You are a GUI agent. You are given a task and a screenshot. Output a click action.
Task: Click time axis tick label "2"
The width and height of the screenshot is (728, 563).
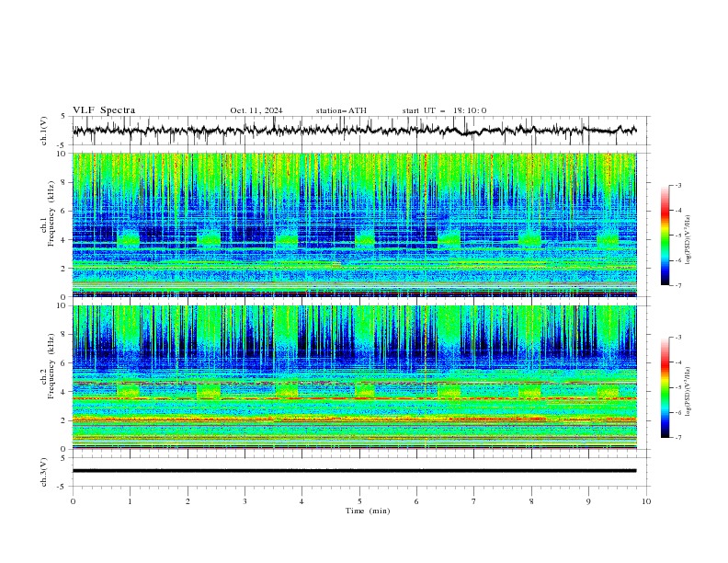188,501
